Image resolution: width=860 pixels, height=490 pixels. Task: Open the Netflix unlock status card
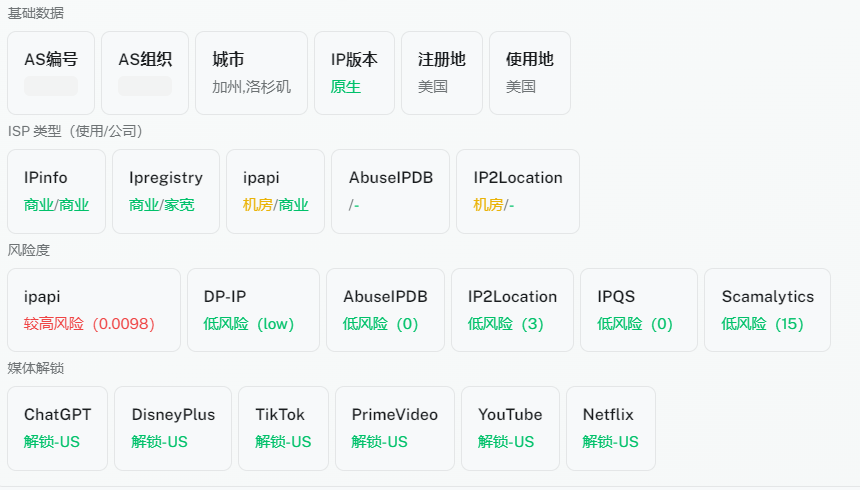pos(610,428)
